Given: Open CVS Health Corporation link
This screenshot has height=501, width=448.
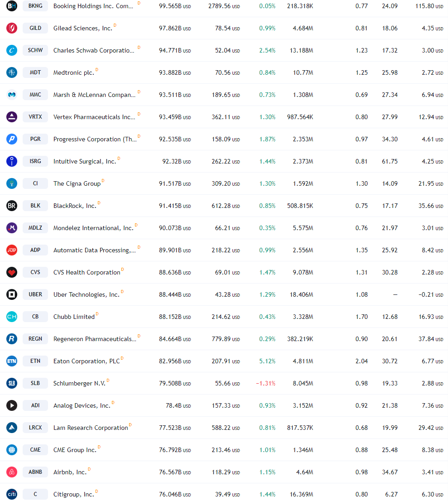Looking at the screenshot, I should [x=87, y=273].
